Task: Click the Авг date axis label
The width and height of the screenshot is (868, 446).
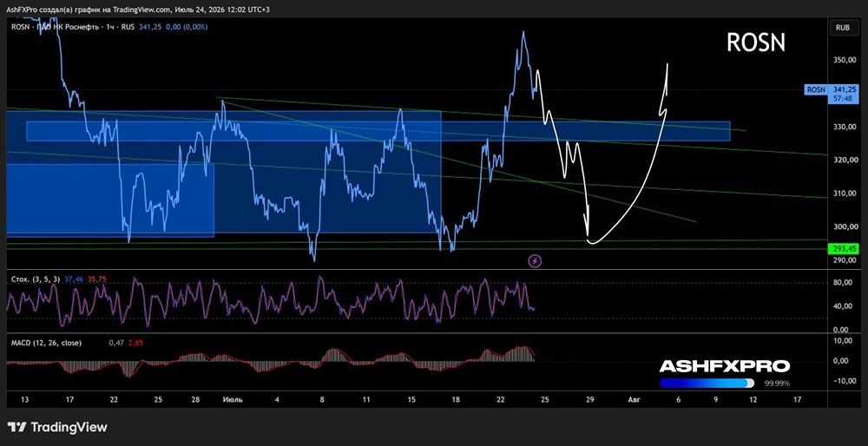Action: point(635,399)
